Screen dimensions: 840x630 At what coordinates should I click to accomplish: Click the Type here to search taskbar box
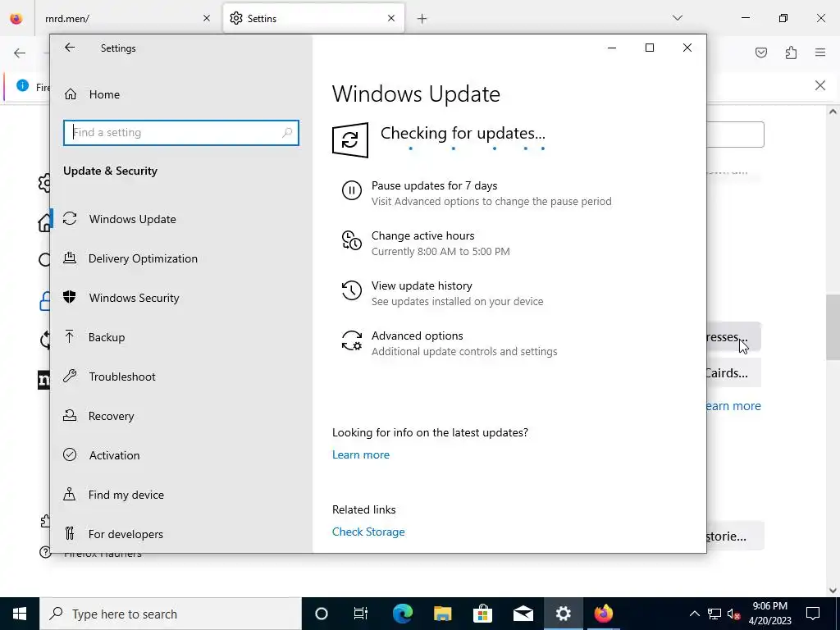tap(171, 614)
